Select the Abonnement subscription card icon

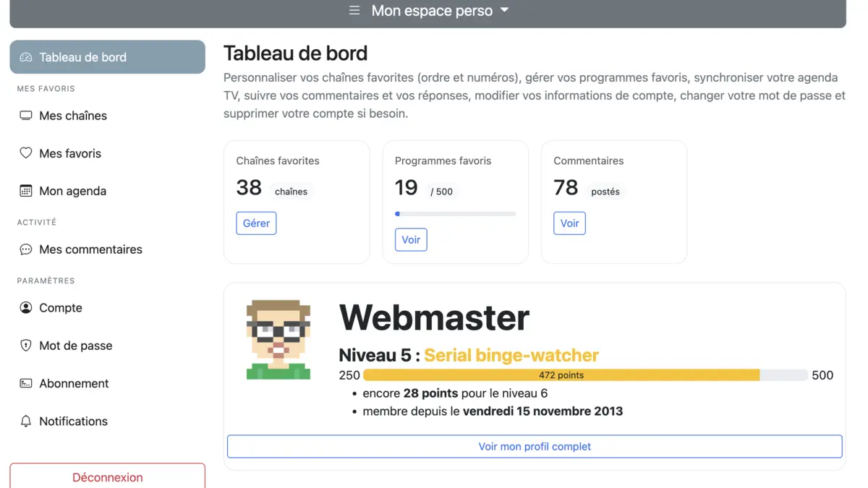[26, 383]
